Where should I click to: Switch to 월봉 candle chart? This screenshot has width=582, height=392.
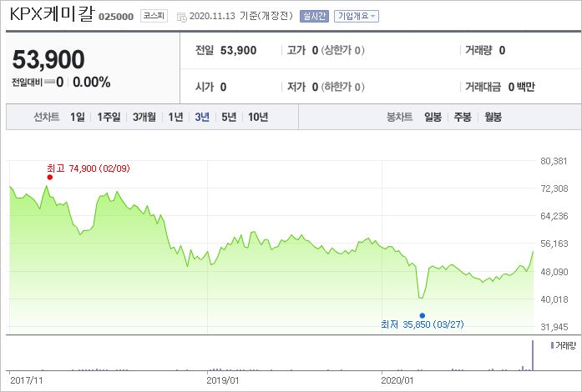click(x=493, y=118)
